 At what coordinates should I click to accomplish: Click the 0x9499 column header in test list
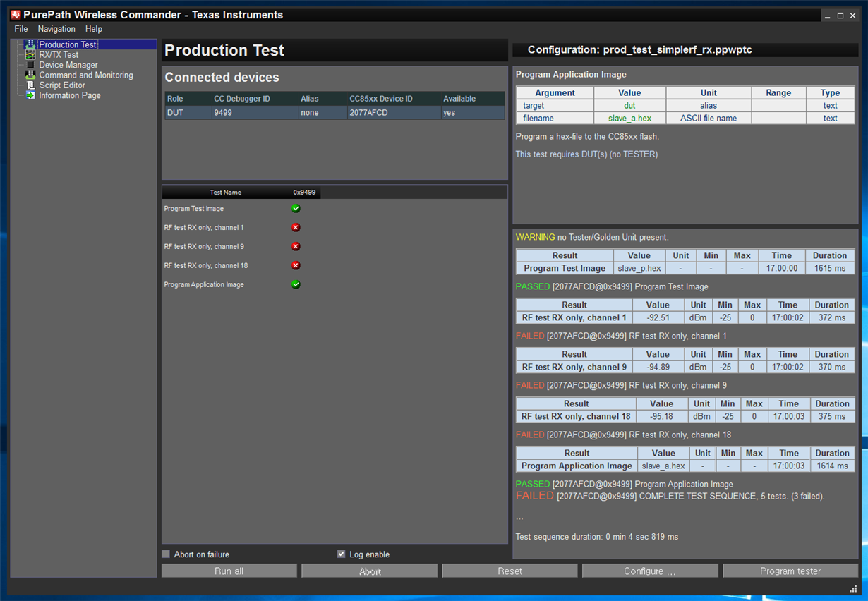(304, 192)
